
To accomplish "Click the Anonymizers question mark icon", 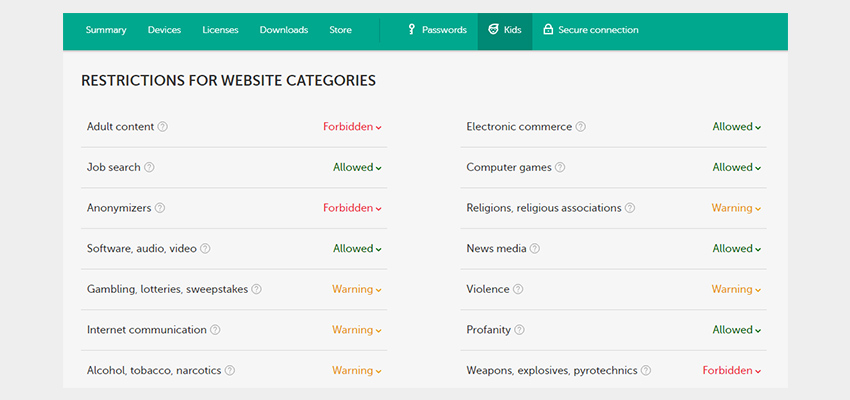I will point(160,208).
